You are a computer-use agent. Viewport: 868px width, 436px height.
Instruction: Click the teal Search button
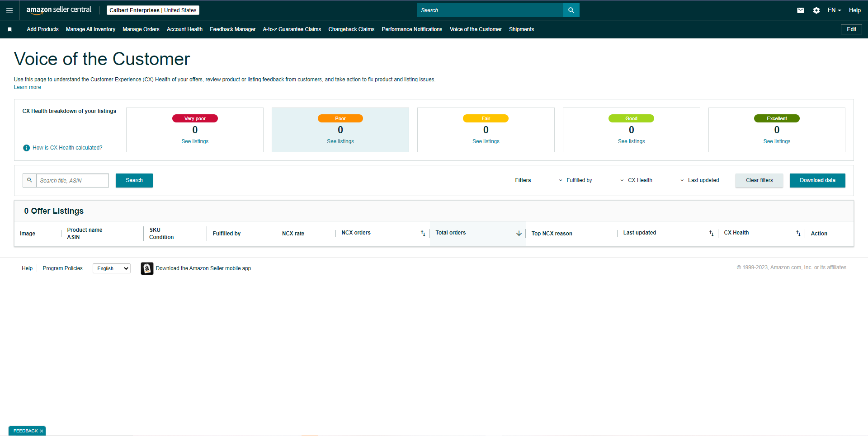point(134,180)
